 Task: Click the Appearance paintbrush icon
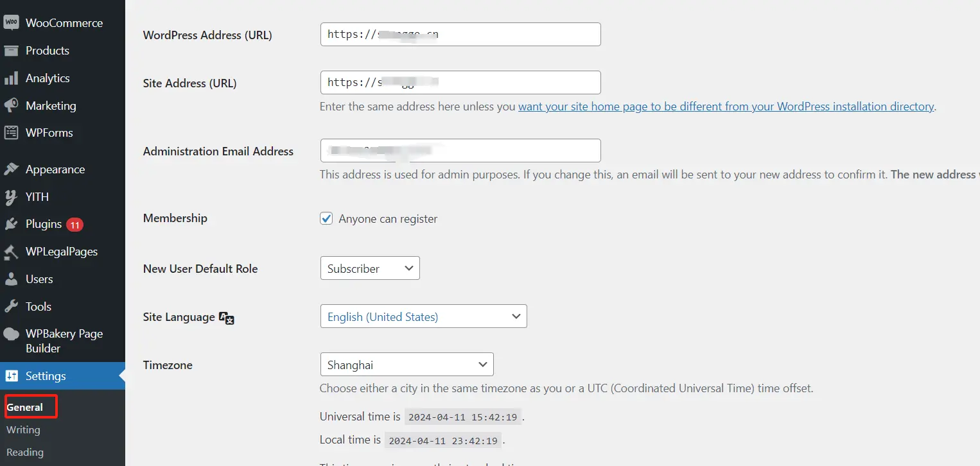(11, 169)
